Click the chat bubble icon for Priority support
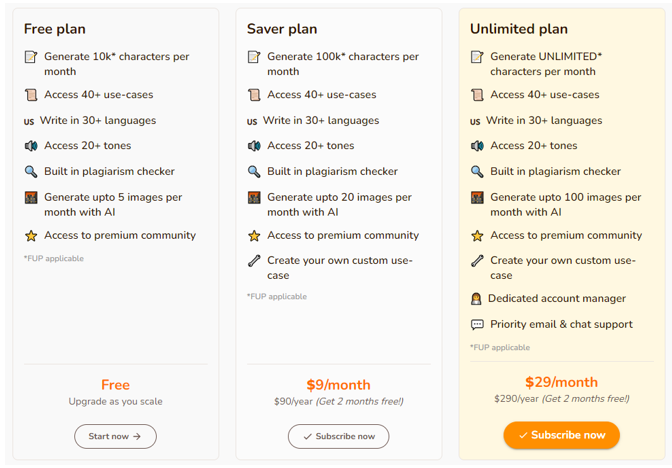672x468 pixels. (477, 324)
